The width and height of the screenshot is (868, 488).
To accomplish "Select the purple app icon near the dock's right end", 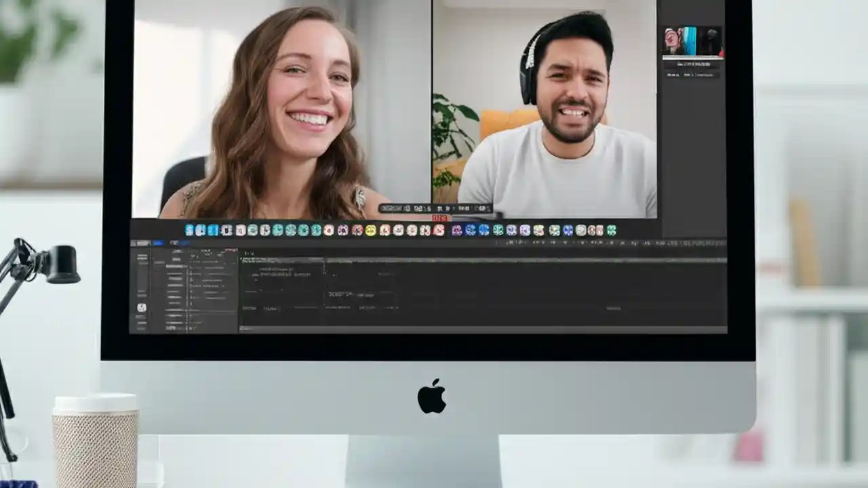I will click(x=526, y=231).
